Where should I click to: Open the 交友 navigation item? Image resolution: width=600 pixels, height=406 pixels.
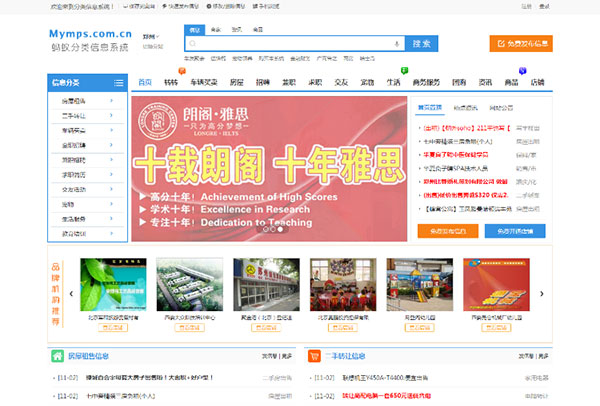click(x=341, y=82)
